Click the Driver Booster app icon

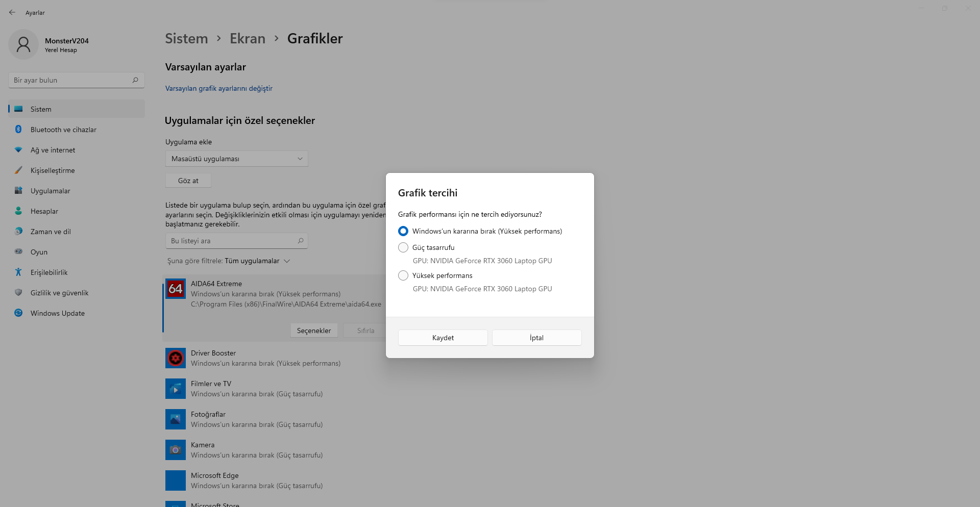click(176, 358)
